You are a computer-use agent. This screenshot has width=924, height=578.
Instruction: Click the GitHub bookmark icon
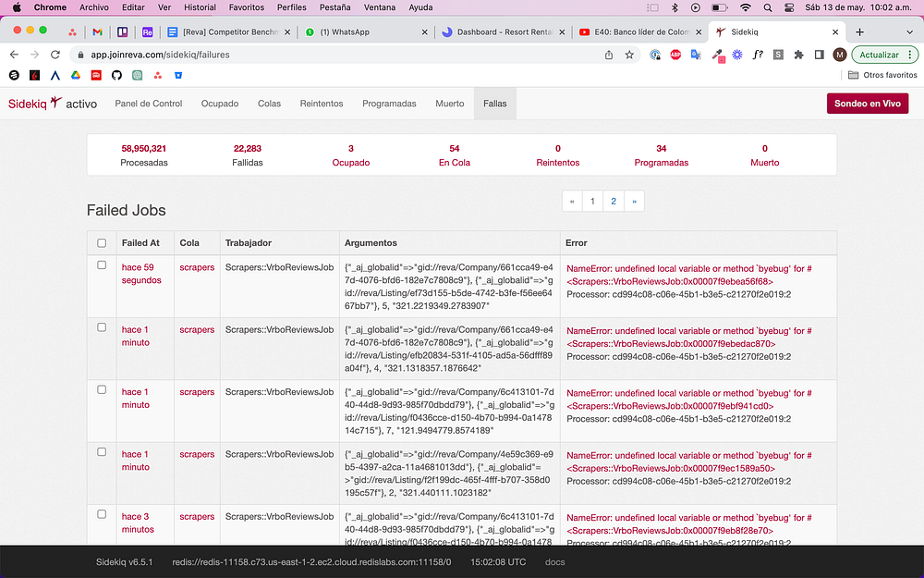click(116, 75)
